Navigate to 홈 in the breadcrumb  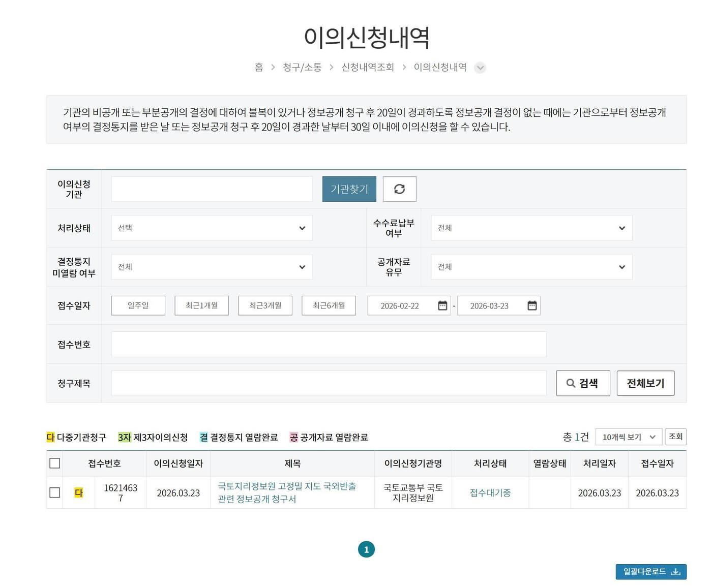pyautogui.click(x=258, y=67)
